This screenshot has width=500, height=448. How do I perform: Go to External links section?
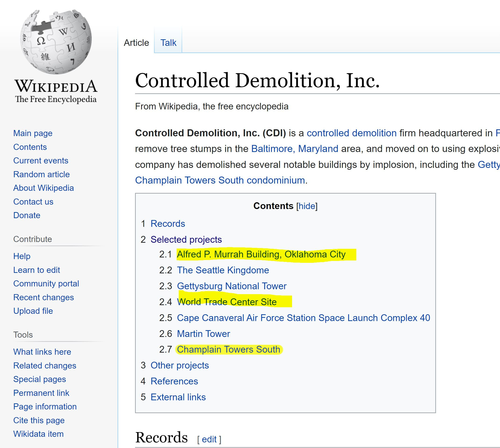(x=178, y=397)
